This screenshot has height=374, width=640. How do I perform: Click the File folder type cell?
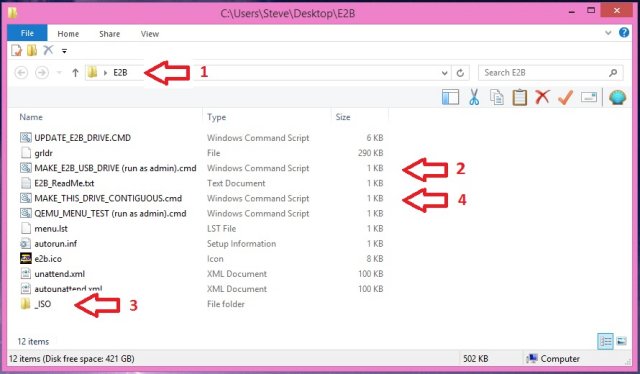[226, 304]
